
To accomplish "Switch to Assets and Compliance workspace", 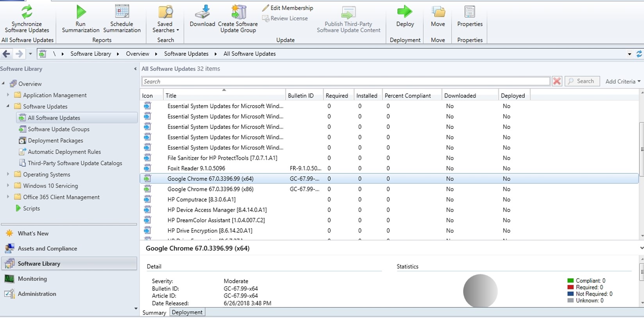I will (x=47, y=248).
